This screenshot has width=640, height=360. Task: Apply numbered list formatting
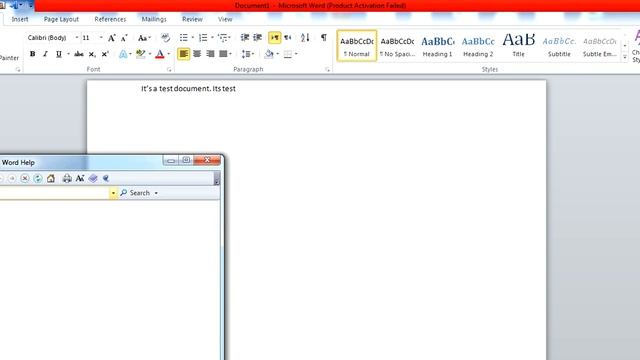tap(203, 38)
